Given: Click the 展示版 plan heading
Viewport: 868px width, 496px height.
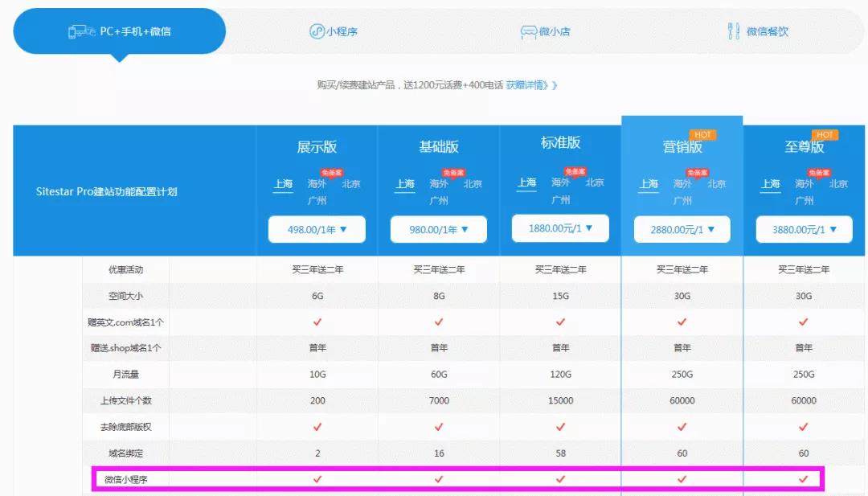Looking at the screenshot, I should (317, 146).
